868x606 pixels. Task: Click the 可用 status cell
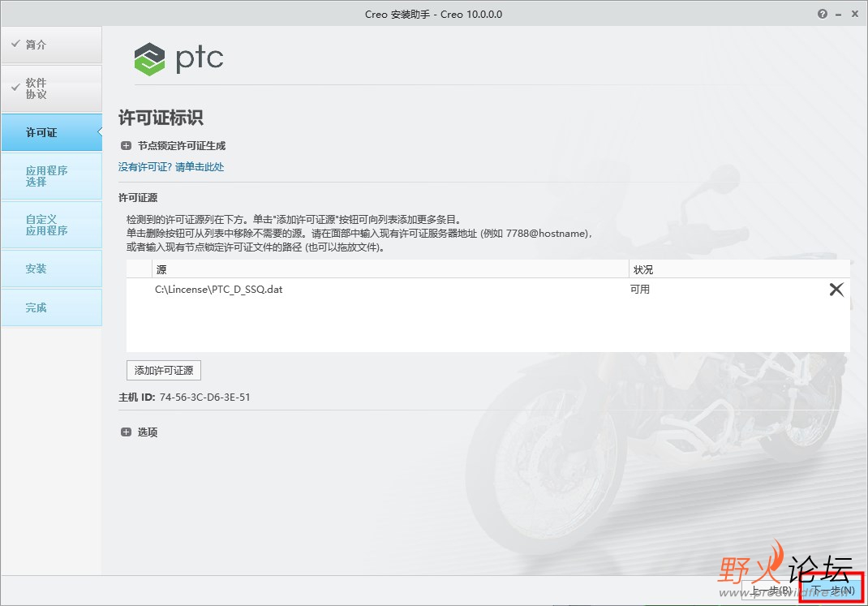640,290
